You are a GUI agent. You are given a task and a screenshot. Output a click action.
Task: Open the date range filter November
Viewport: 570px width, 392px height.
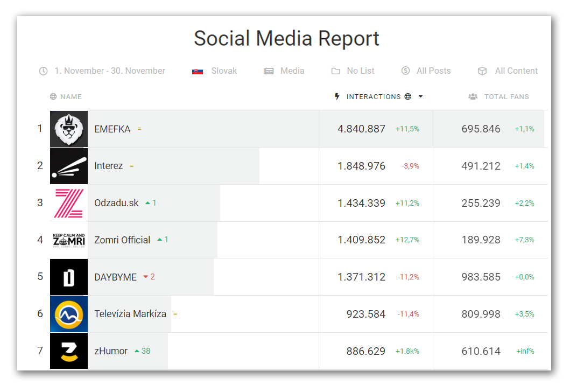point(110,71)
